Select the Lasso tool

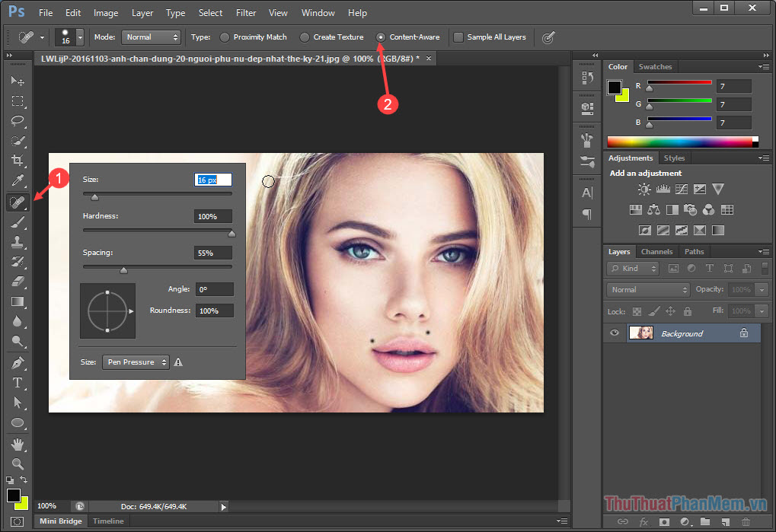tap(17, 121)
